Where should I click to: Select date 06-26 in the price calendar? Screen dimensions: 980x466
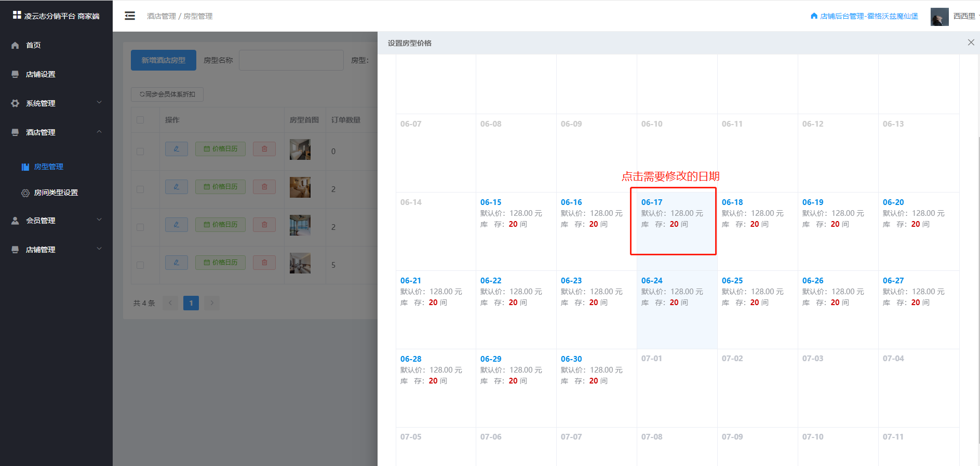click(x=838, y=310)
